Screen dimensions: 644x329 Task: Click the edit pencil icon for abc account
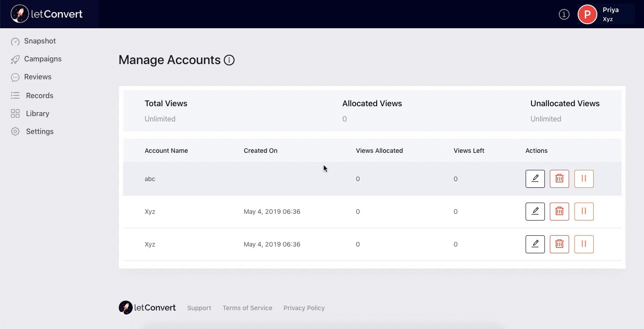pyautogui.click(x=535, y=179)
